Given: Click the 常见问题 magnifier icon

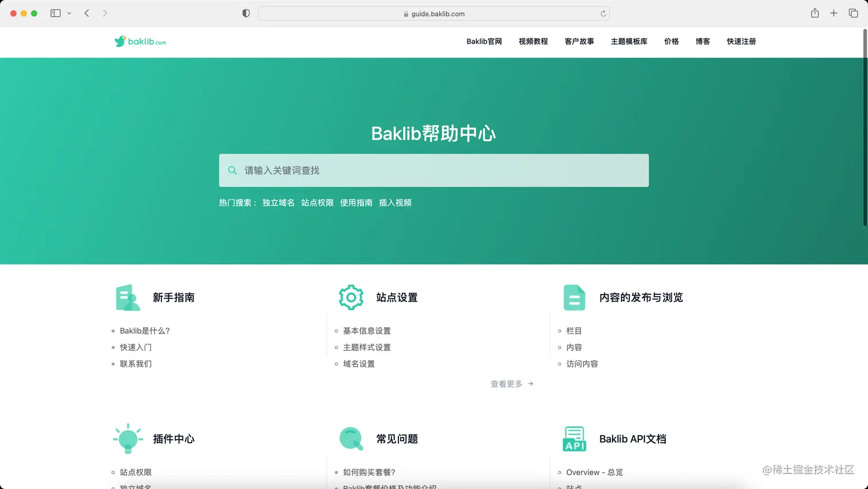Looking at the screenshot, I should click(x=351, y=438).
